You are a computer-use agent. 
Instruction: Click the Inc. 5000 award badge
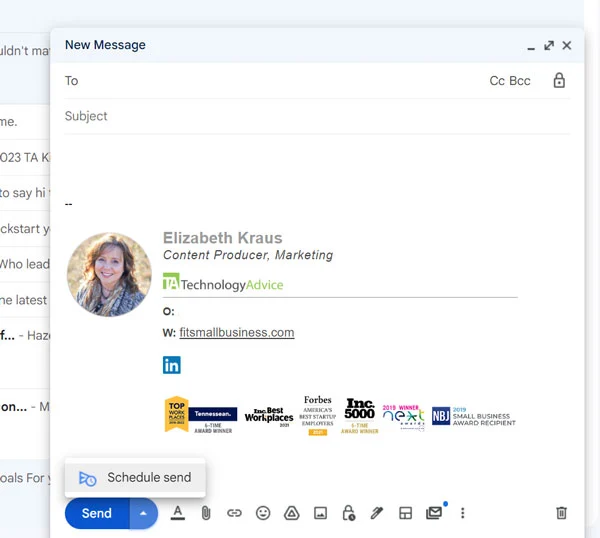coord(359,416)
